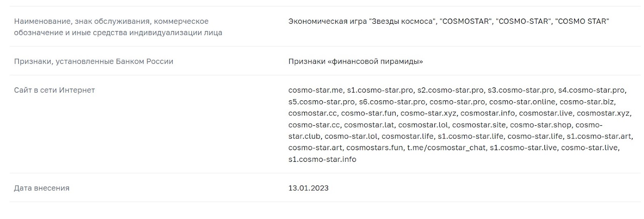Click the "Наименование, знак обслуживания" row label

[x=111, y=21]
